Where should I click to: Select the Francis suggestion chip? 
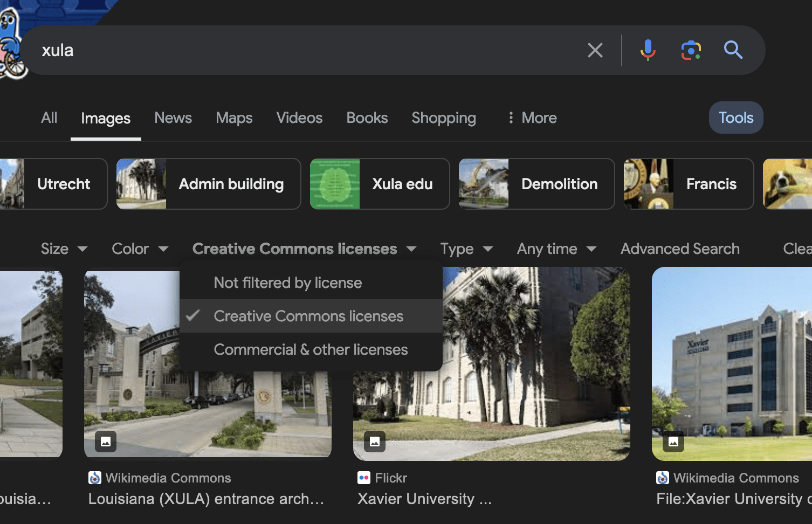689,184
